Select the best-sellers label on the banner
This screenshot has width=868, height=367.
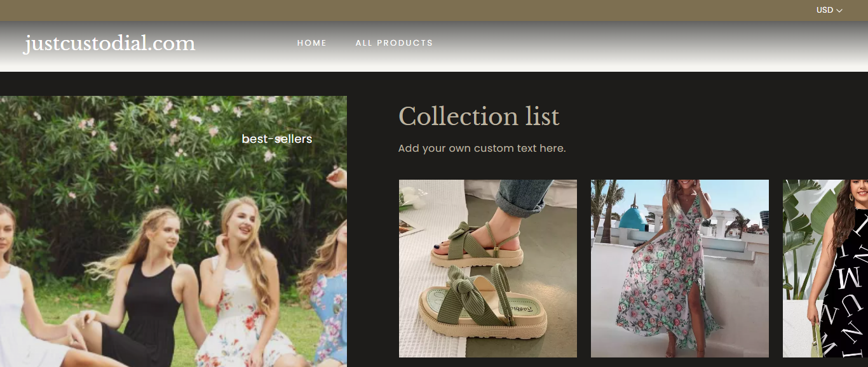click(x=276, y=139)
